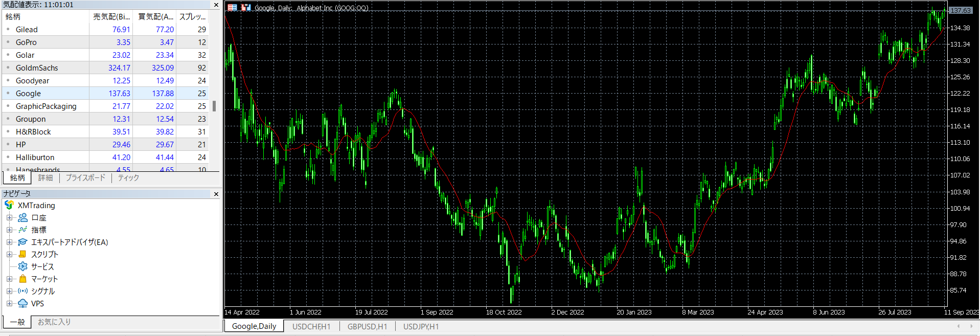Open the プライスボード tab
This screenshot has width=980, height=336.
(x=85, y=178)
